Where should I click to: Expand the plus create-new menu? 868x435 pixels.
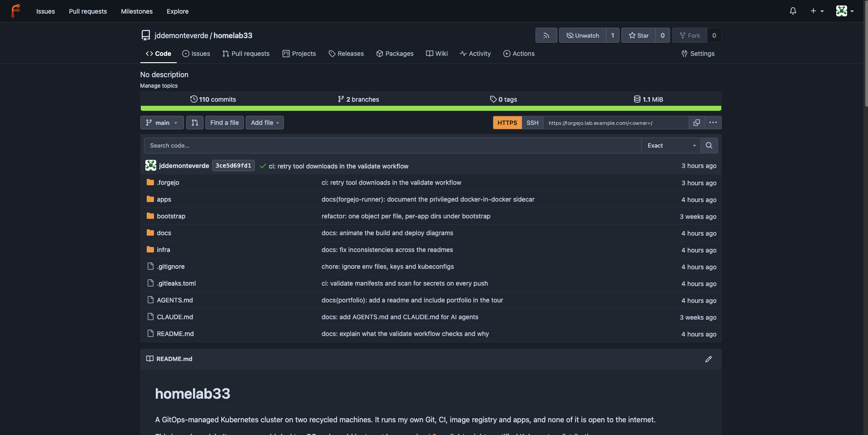click(x=817, y=11)
